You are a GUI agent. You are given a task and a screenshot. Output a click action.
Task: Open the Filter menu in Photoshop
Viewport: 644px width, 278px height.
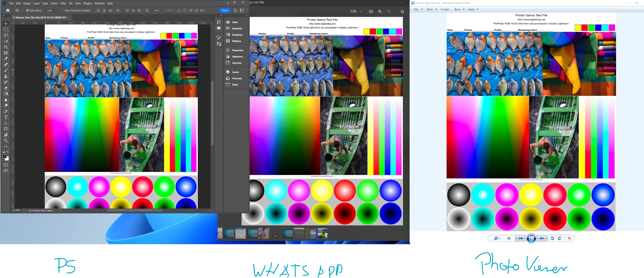tap(63, 3)
